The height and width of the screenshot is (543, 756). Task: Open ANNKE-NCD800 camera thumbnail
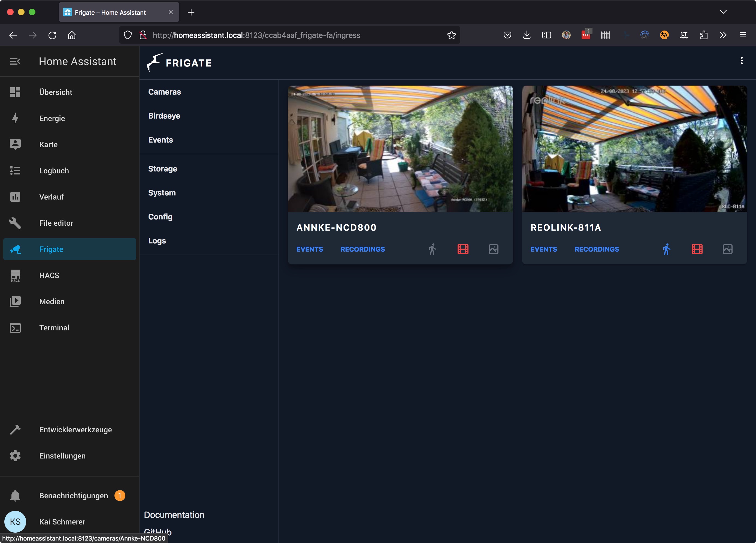tap(400, 149)
